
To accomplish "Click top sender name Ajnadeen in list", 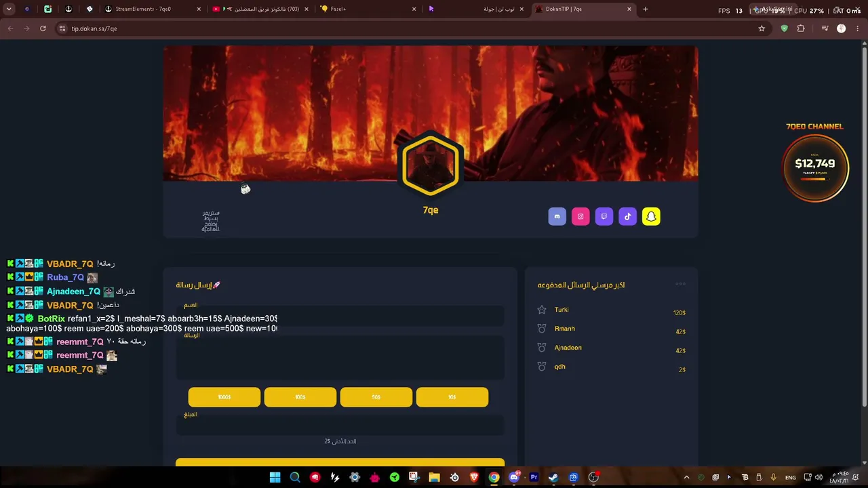I will pyautogui.click(x=568, y=348).
